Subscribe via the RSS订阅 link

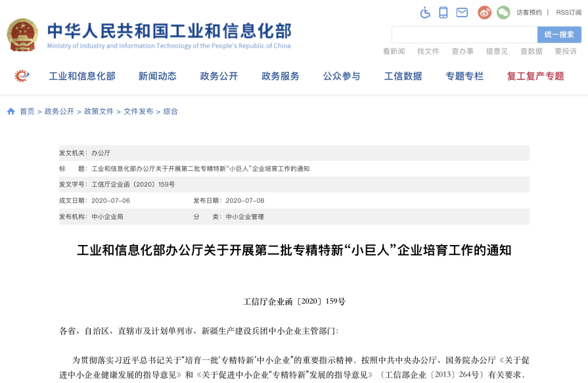(570, 11)
